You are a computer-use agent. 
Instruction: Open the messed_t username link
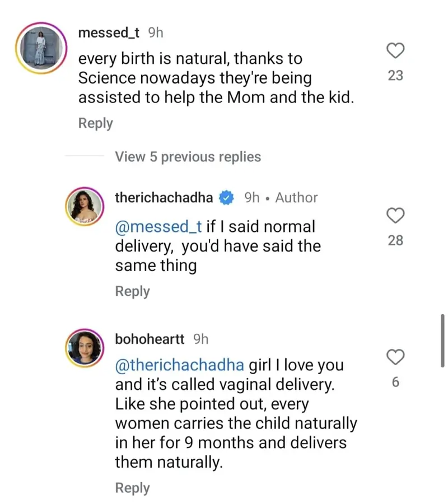[x=109, y=32]
